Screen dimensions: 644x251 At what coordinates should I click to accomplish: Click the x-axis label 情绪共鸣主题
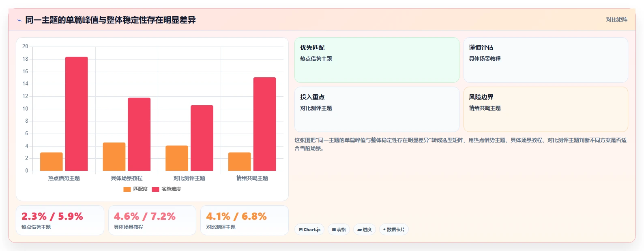[x=252, y=178]
